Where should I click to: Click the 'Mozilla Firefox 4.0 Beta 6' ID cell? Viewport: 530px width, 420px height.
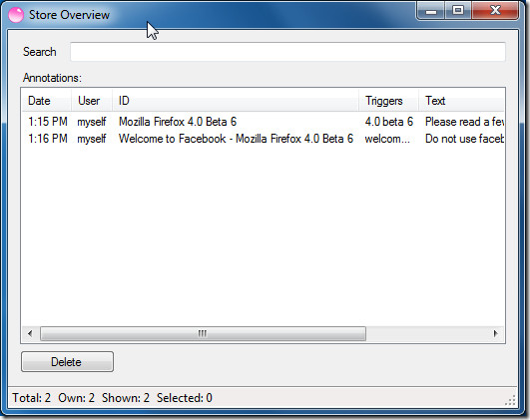[178, 122]
